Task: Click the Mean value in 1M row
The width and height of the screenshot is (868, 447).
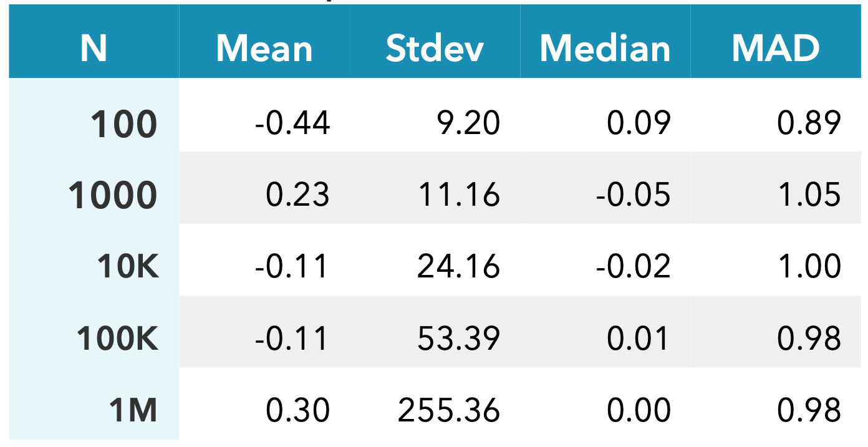Action: [x=297, y=411]
